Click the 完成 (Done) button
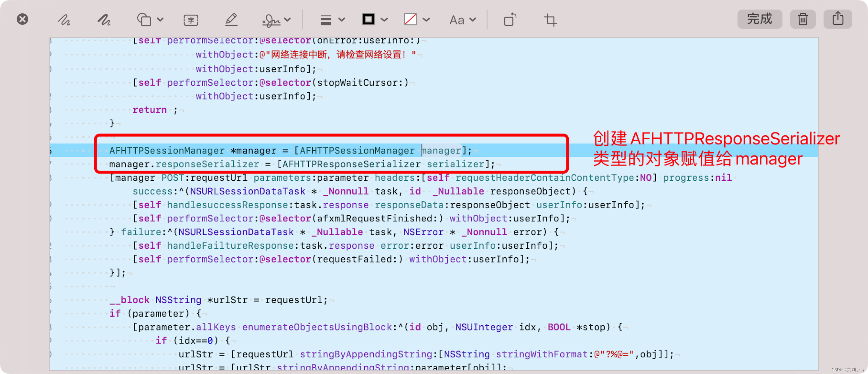 click(x=759, y=19)
